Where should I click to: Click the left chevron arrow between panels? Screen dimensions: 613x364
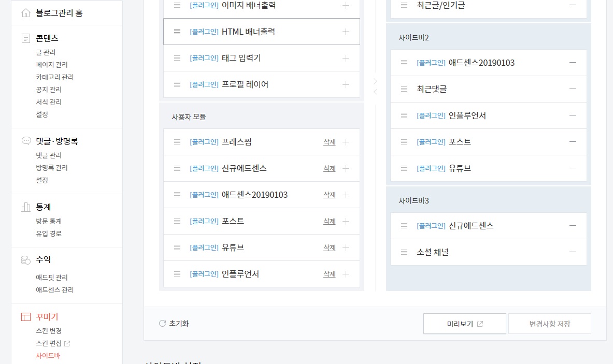[x=375, y=92]
